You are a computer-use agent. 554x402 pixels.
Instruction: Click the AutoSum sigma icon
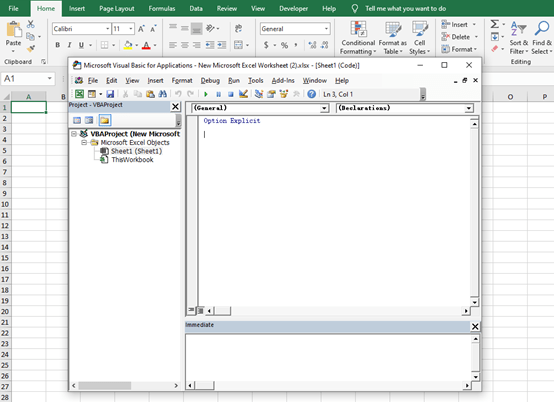495,24
